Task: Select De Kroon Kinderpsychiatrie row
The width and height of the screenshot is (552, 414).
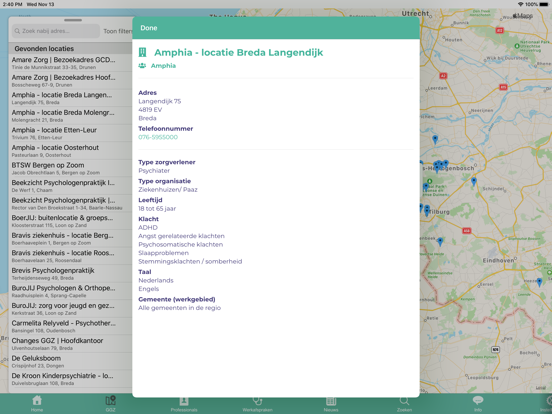Action: click(x=70, y=379)
